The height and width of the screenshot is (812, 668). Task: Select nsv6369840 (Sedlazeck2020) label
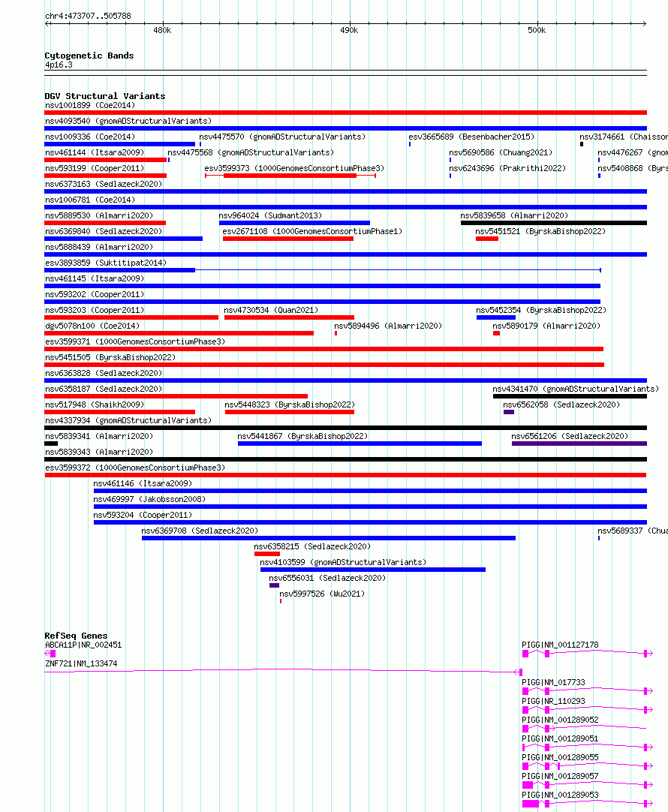104,231
